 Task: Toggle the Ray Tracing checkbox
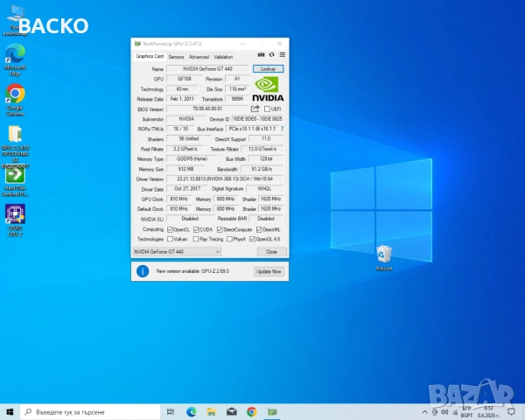[196, 239]
